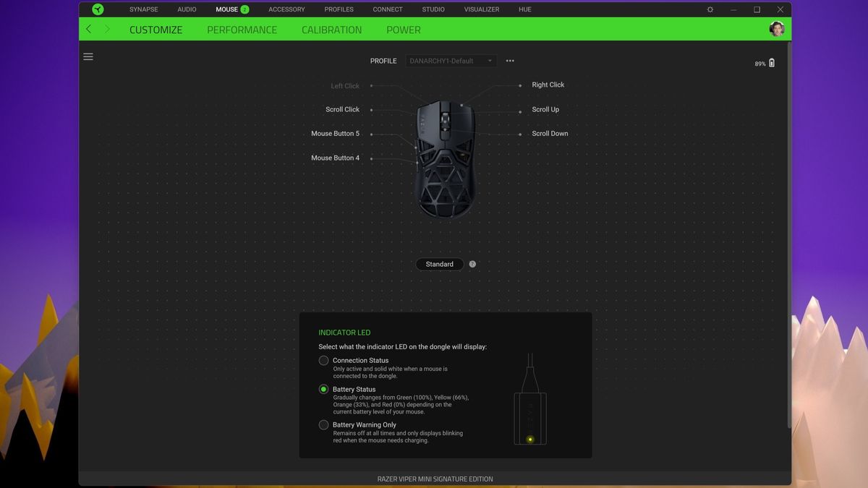
Task: Click the vertical scrollbar
Action: pyautogui.click(x=788, y=235)
